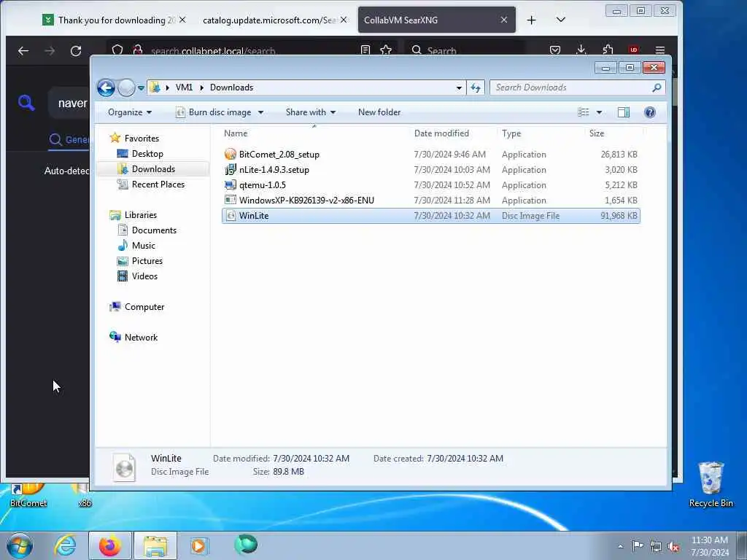Screen dimensions: 747x560
Task: Click the Explorer back navigation arrow
Action: [x=106, y=87]
